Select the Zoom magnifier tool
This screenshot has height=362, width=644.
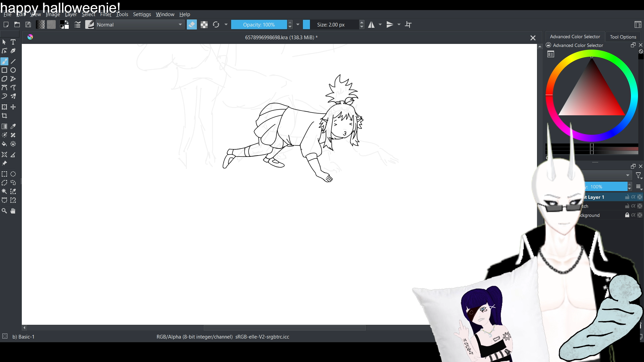4,211
